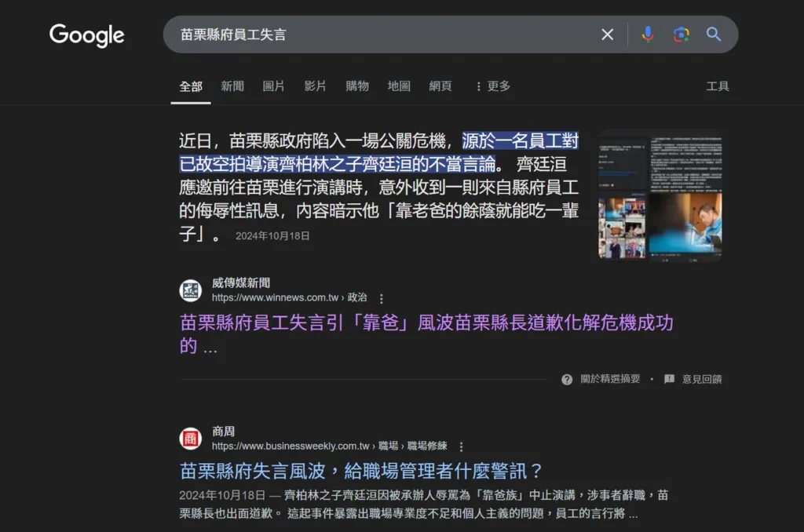Submit search with magnifier icon
The image size is (804, 532).
tap(713, 35)
